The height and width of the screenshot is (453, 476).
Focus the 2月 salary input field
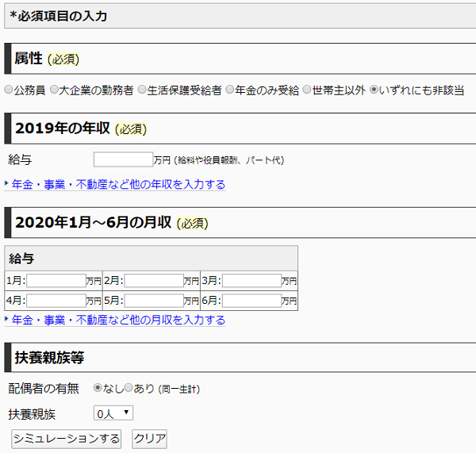point(154,281)
